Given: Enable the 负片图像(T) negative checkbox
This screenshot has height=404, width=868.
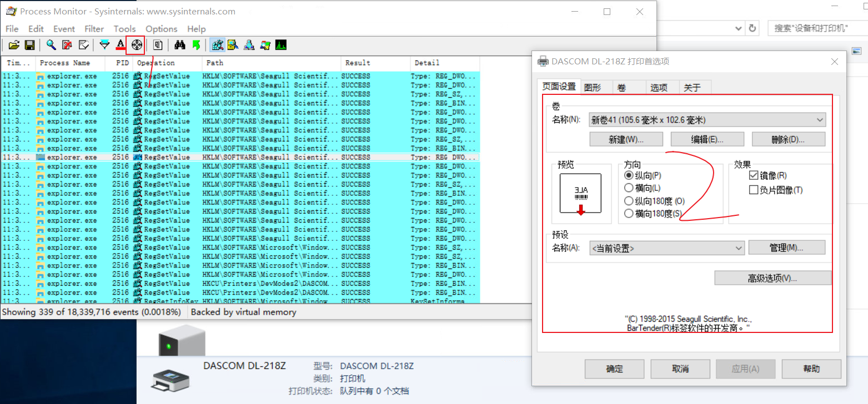Looking at the screenshot, I should click(776, 190).
